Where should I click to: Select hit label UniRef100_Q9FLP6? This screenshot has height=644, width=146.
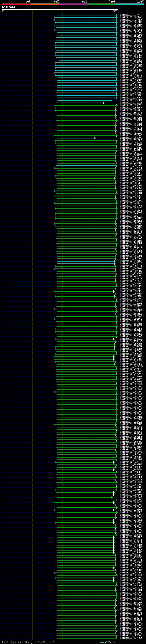pos(131,35)
